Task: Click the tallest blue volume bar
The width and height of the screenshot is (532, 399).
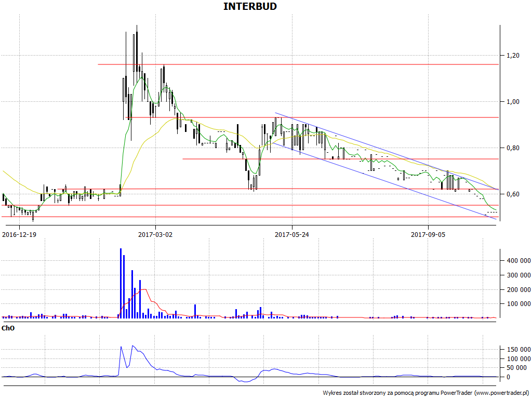Action: pos(121,283)
